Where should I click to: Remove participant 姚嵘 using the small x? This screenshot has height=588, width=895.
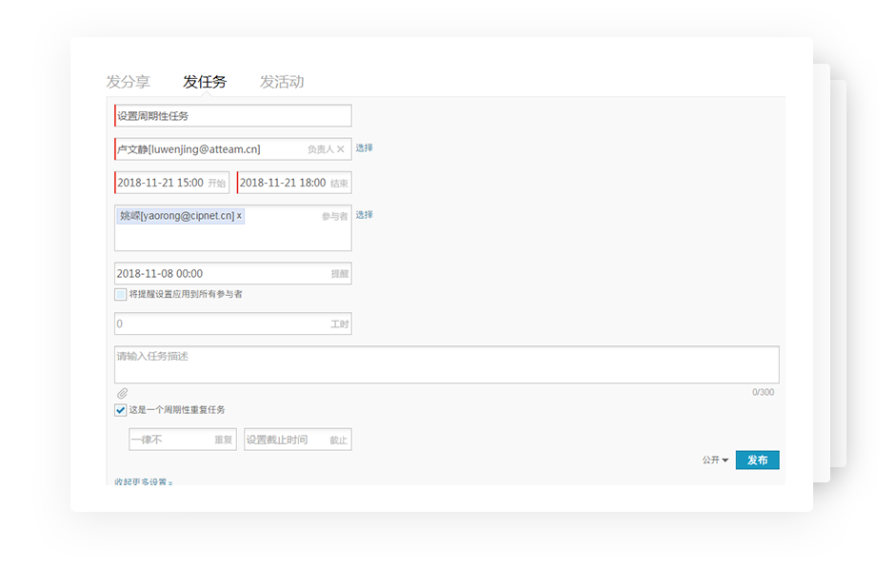point(239,216)
